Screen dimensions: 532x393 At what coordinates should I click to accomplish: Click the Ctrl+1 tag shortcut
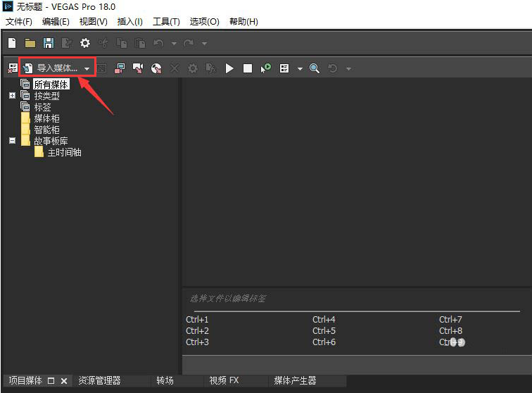pyautogui.click(x=197, y=320)
